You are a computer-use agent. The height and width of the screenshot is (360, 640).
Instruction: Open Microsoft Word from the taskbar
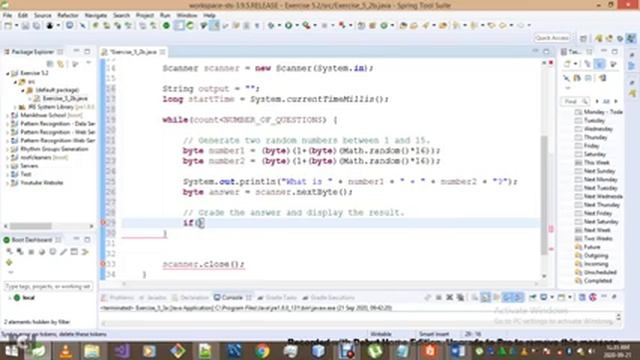[x=458, y=351]
